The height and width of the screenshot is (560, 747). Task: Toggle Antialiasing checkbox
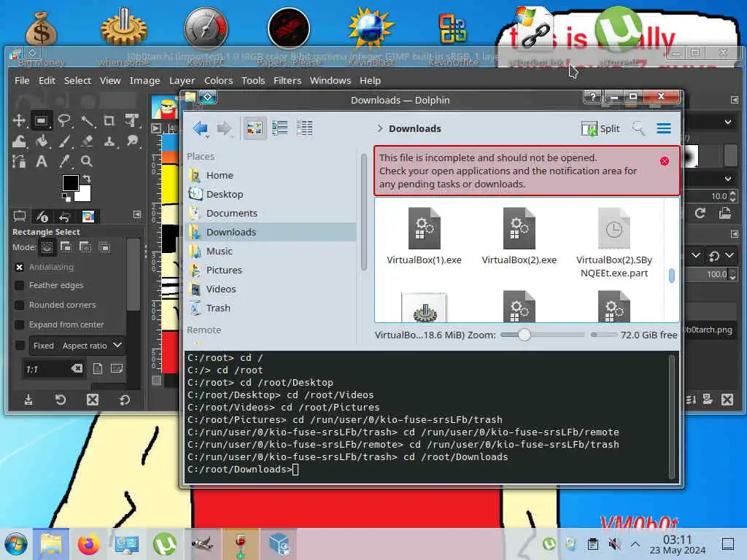click(x=20, y=267)
